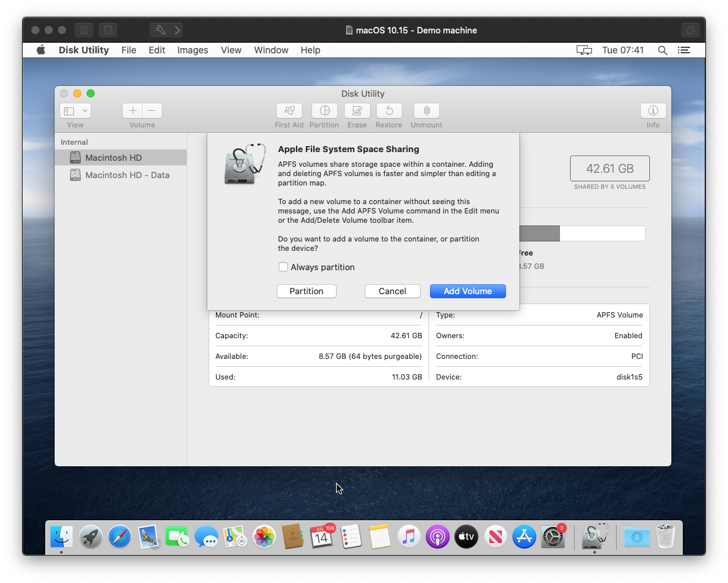Open VM settings wrench icon
Screen dimensions: 728x583
tap(161, 30)
